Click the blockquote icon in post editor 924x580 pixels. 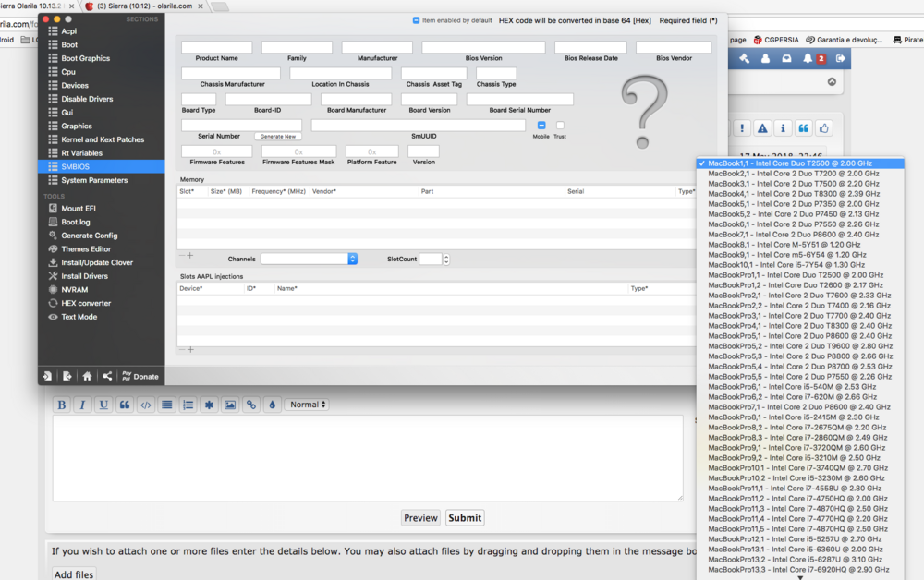(124, 405)
